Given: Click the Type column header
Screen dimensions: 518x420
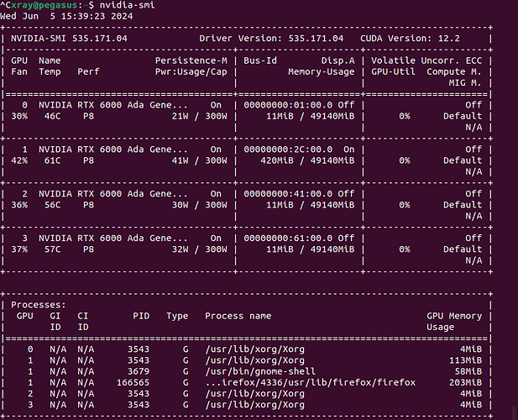Looking at the screenshot, I should click(177, 316).
